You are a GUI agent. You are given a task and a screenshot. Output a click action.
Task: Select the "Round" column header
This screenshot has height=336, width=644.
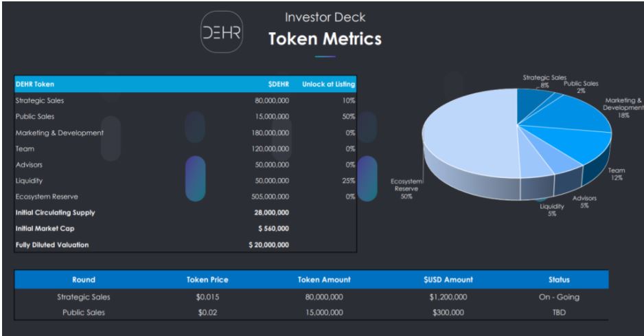(x=84, y=280)
